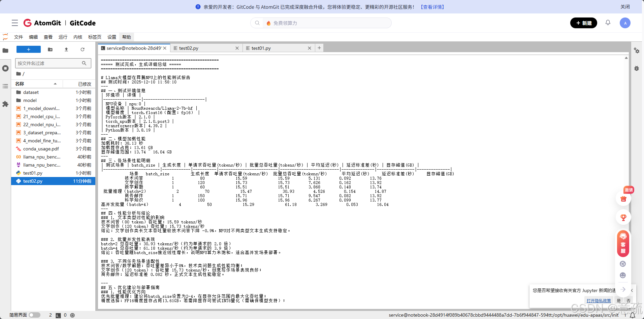Switch to the test01.py tab
Image resolution: width=644 pixels, height=319 pixels.
click(279, 48)
